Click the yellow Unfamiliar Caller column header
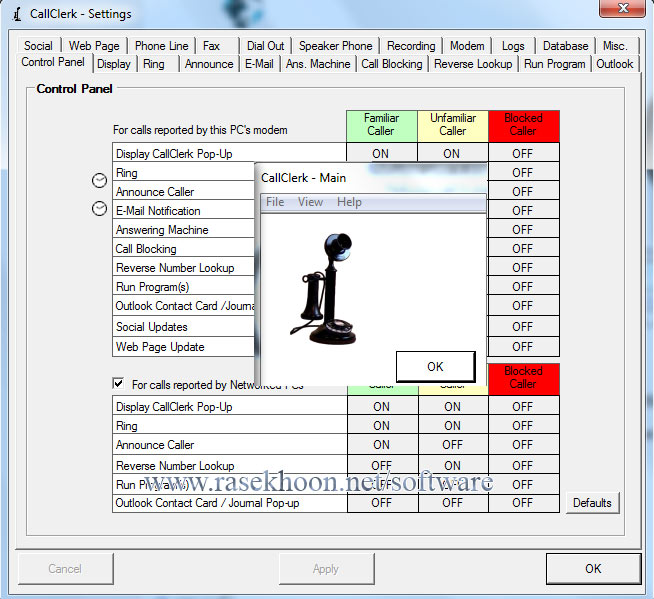The image size is (654, 599). pos(453,126)
